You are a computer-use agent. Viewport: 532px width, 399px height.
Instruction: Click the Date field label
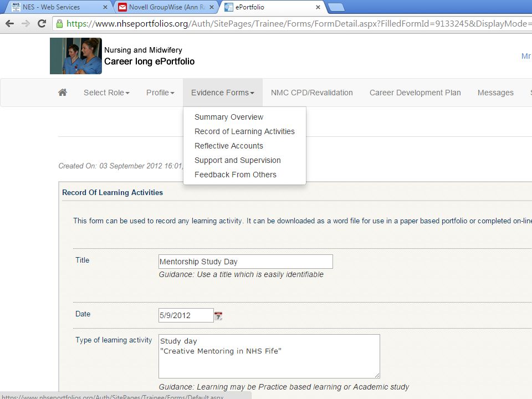pyautogui.click(x=83, y=314)
